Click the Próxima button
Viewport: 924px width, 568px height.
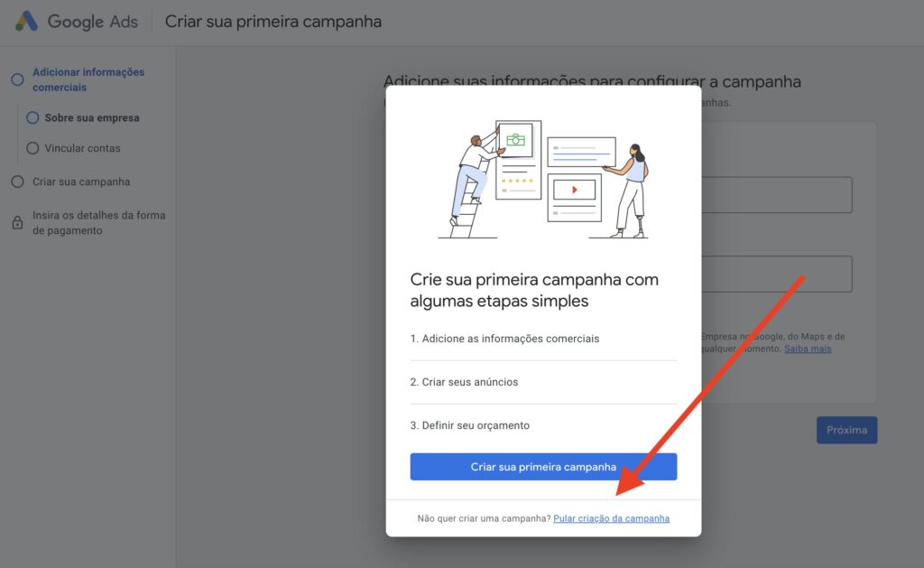[x=846, y=430]
